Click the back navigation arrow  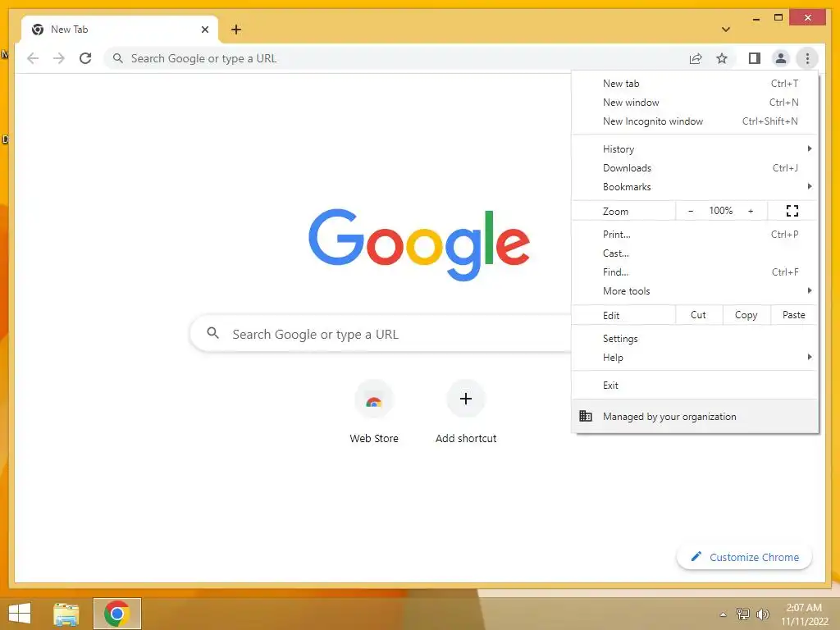pos(33,58)
